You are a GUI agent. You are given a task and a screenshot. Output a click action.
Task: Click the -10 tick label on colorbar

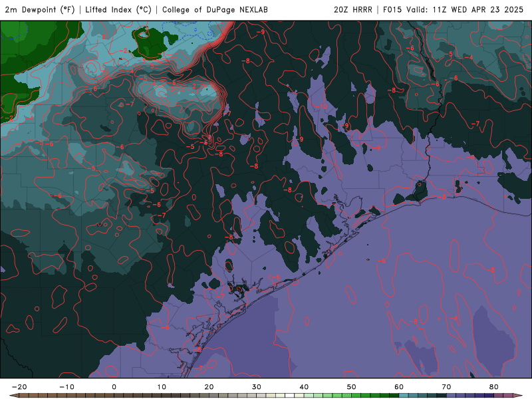coord(66,387)
